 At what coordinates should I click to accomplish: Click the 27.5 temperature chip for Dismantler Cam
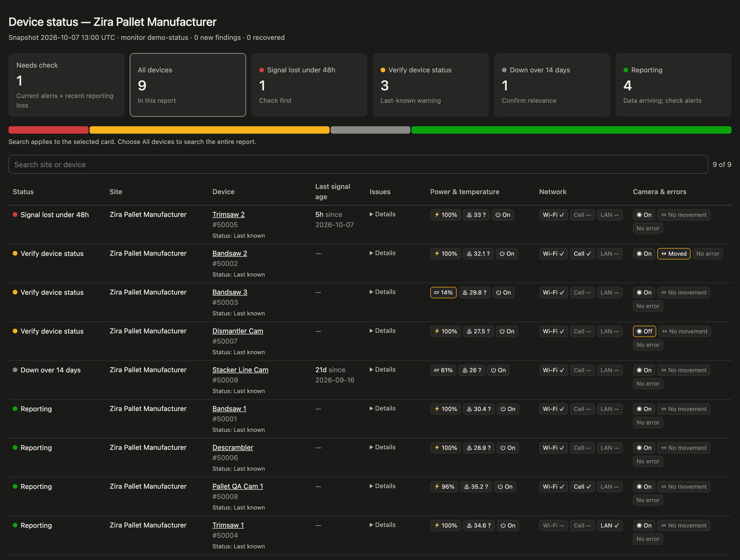(x=478, y=331)
